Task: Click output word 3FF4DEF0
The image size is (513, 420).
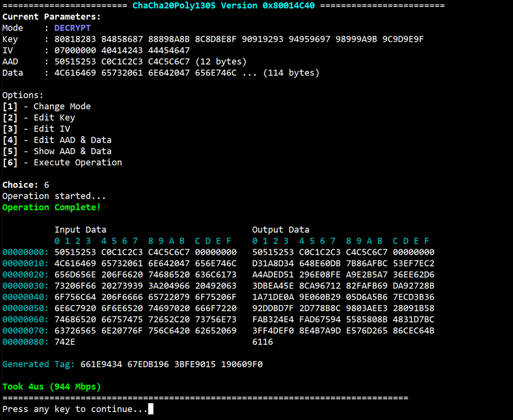Action: tap(273, 331)
